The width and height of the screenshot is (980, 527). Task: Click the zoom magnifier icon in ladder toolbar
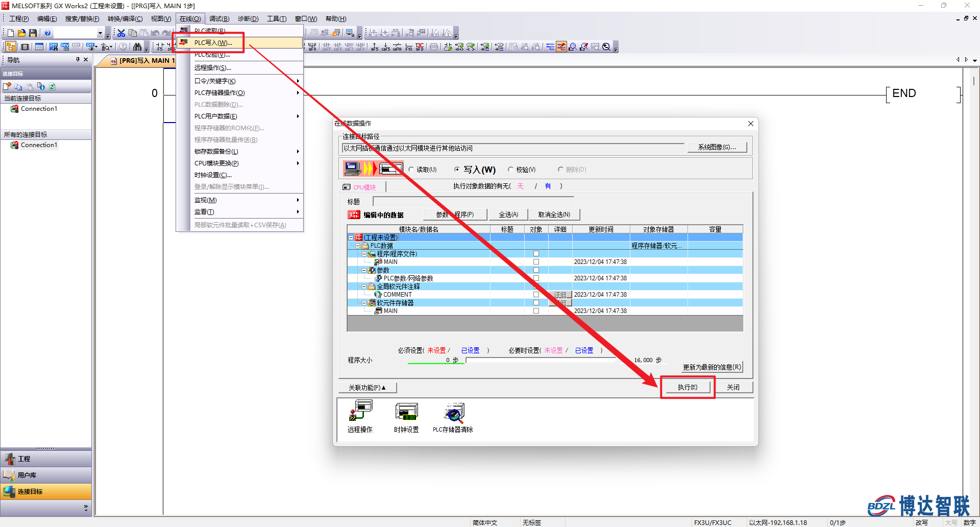click(606, 47)
